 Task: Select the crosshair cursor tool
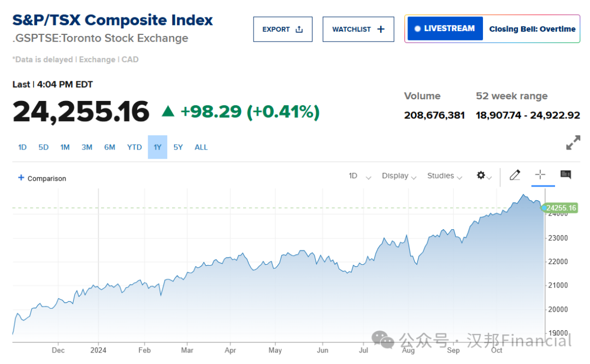540,175
